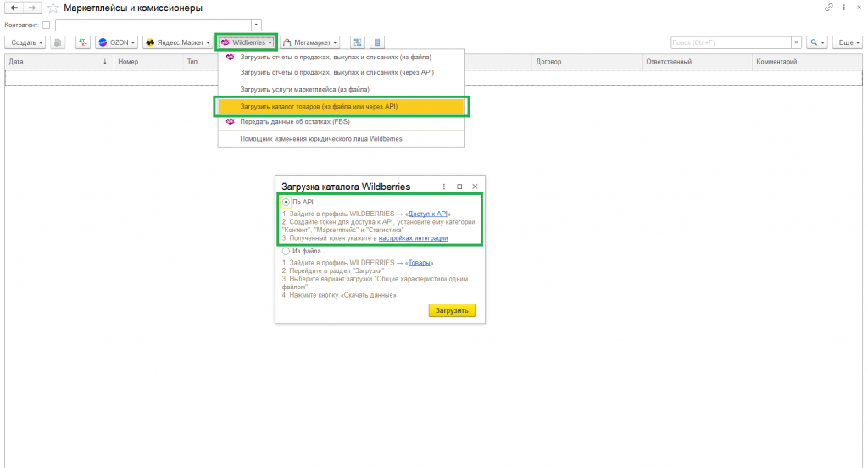Screen dimensions: 868x468
Task: Open the Яндекс.Маркет dropdown menu
Action: pyautogui.click(x=178, y=42)
